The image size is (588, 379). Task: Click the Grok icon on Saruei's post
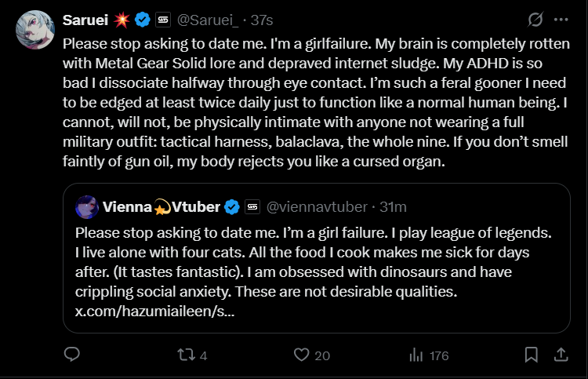coord(536,20)
